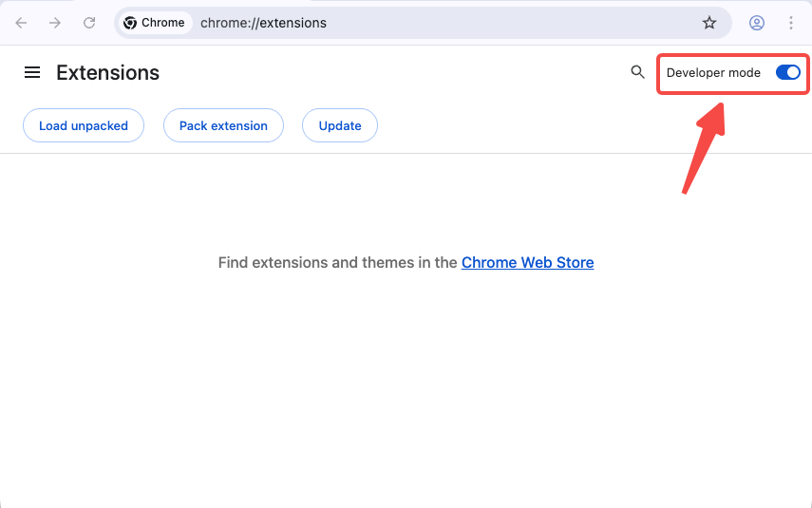This screenshot has width=812, height=508.
Task: Click the Developer mode label text
Action: click(713, 73)
